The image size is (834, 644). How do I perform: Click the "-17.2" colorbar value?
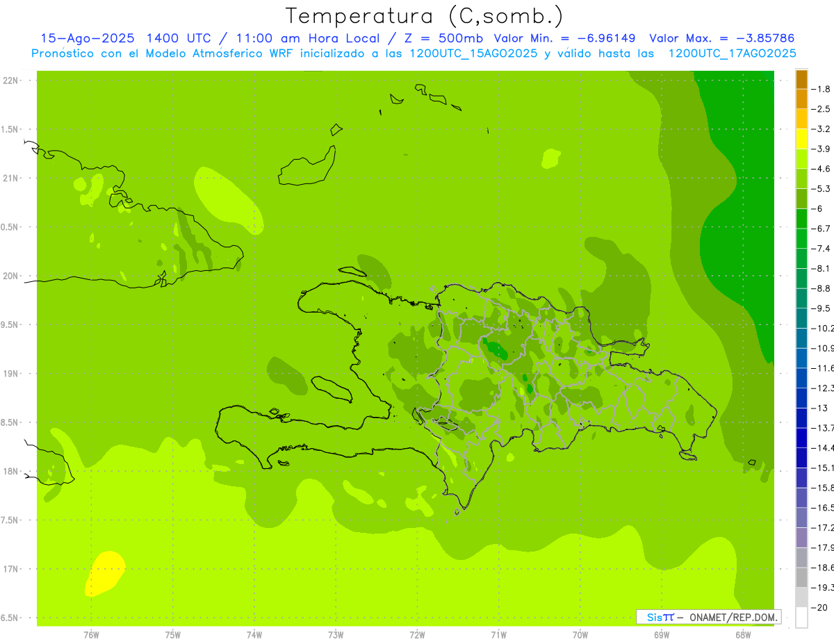[823, 528]
